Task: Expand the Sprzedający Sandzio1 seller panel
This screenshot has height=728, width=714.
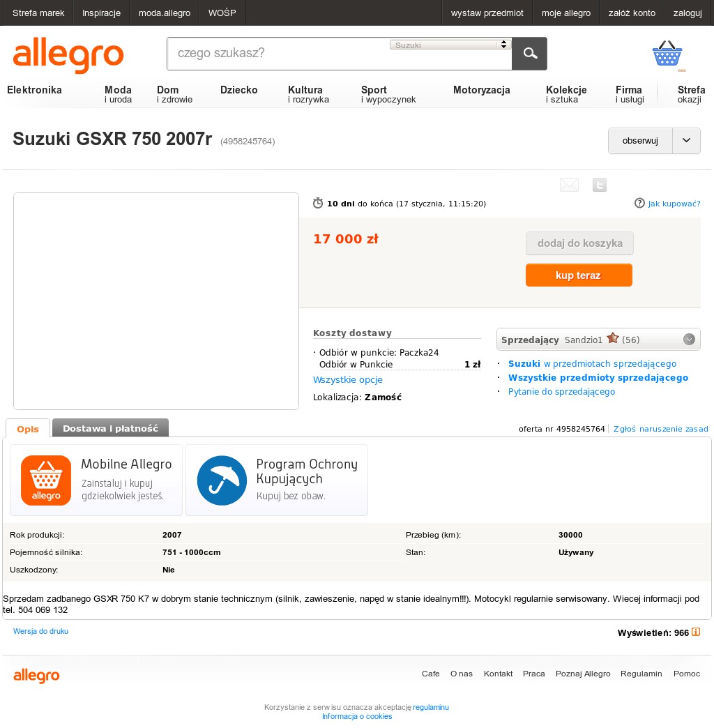Action: 689,340
